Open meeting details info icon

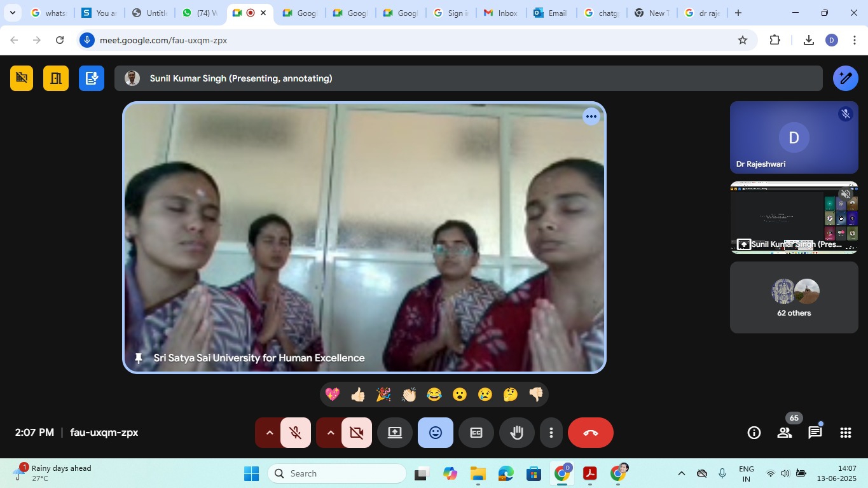tap(754, 433)
